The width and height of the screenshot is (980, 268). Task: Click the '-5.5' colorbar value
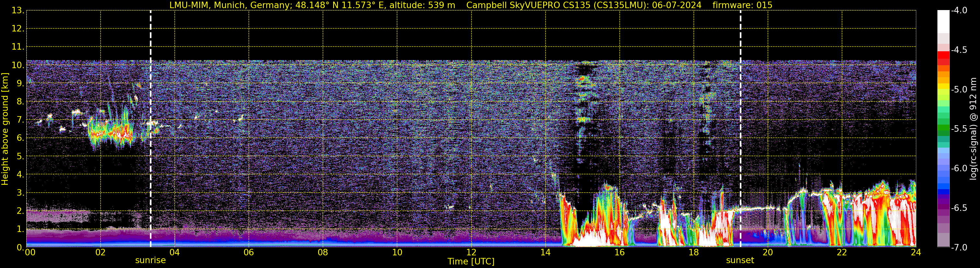959,129
